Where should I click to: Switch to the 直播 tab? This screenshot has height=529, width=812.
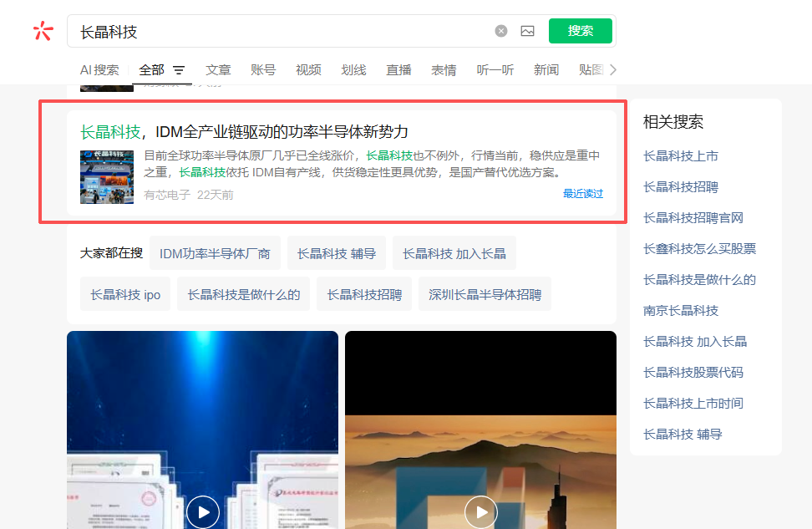pyautogui.click(x=398, y=70)
